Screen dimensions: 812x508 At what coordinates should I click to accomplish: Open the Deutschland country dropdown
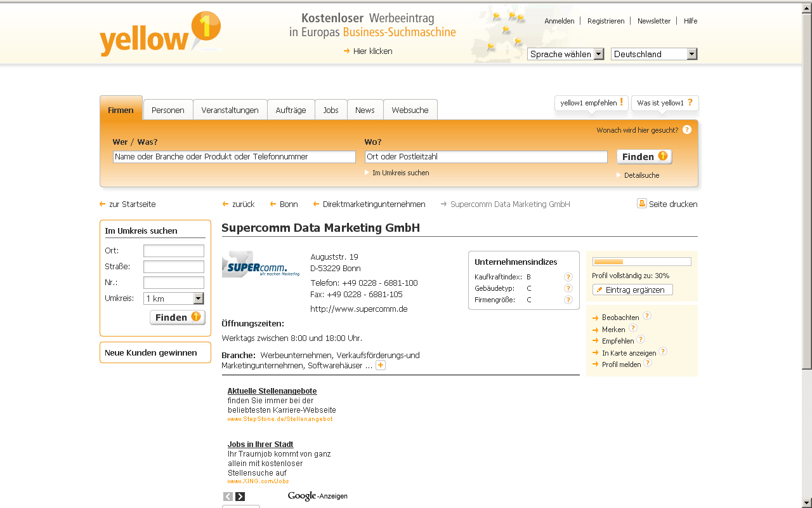click(654, 54)
